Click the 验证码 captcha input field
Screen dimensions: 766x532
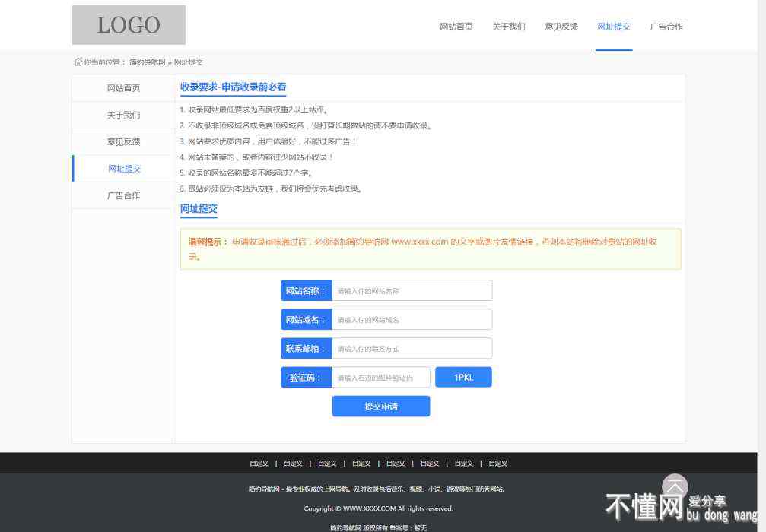pos(380,378)
